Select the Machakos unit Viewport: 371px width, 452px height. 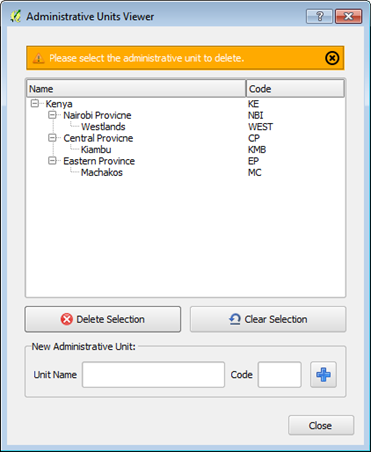[102, 172]
